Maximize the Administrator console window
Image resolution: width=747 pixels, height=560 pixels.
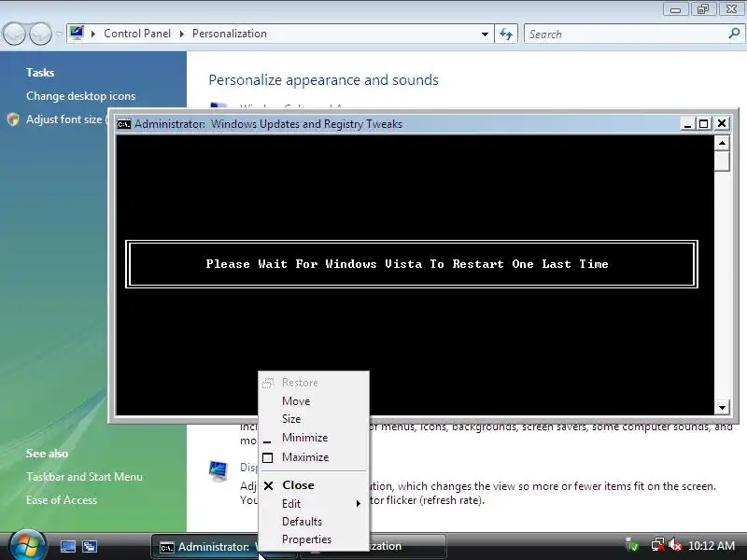(704, 124)
